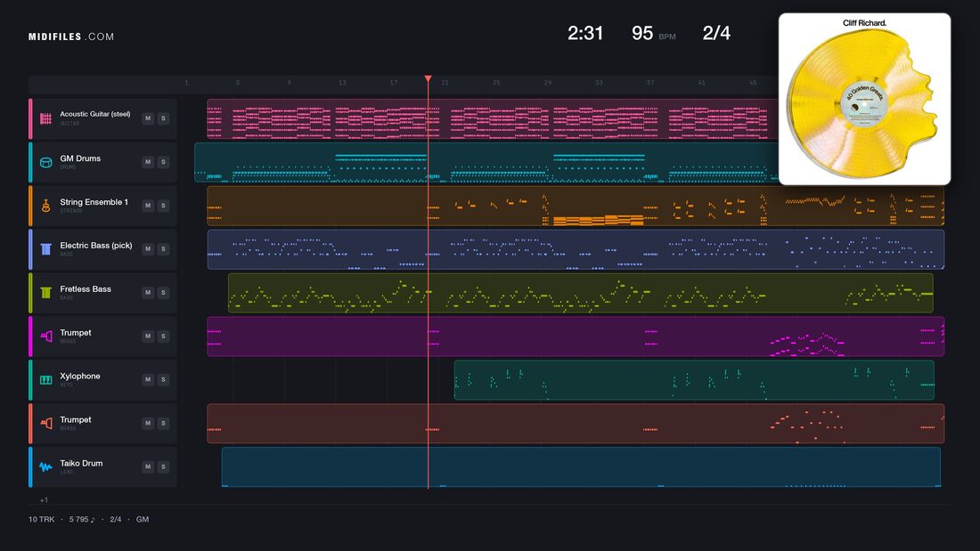The image size is (980, 551).
Task: Click the olive Fretless Bass MIDI clip
Action: (581, 293)
